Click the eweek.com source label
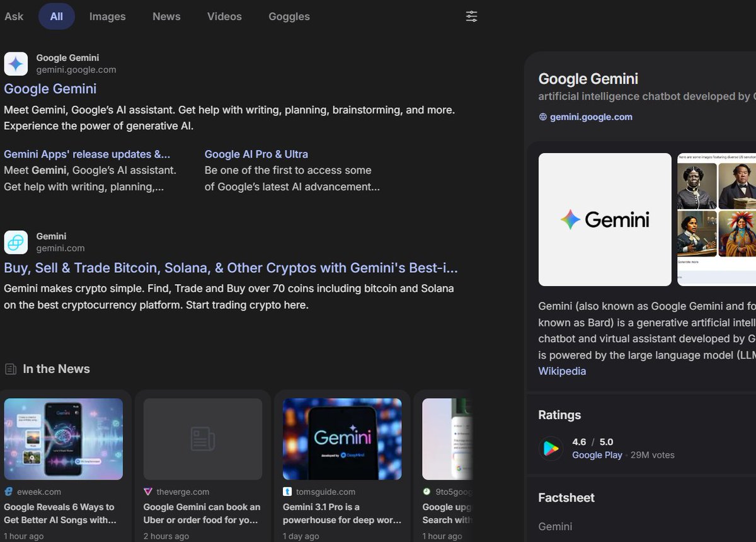Screen dimensions: 756x542 pos(39,492)
